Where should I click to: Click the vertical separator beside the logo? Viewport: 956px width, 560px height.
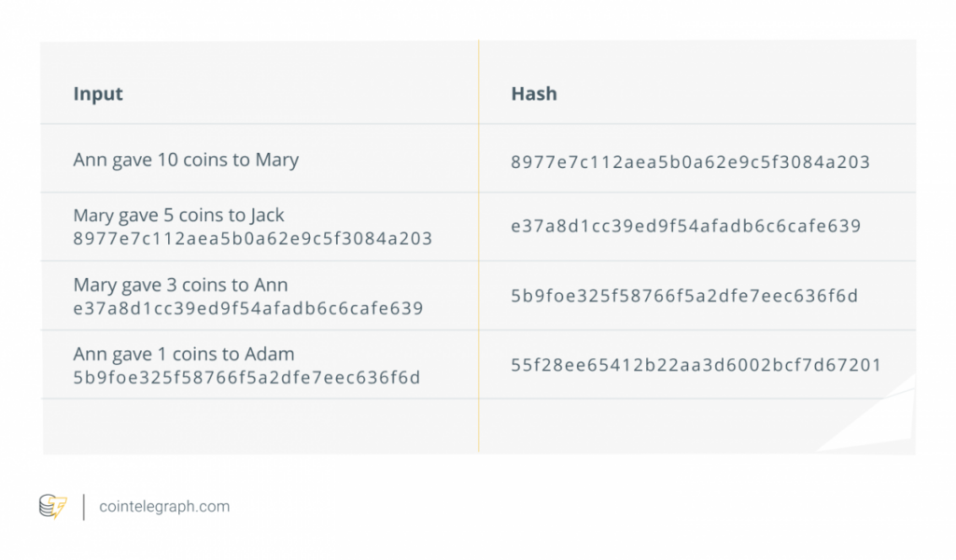click(83, 507)
